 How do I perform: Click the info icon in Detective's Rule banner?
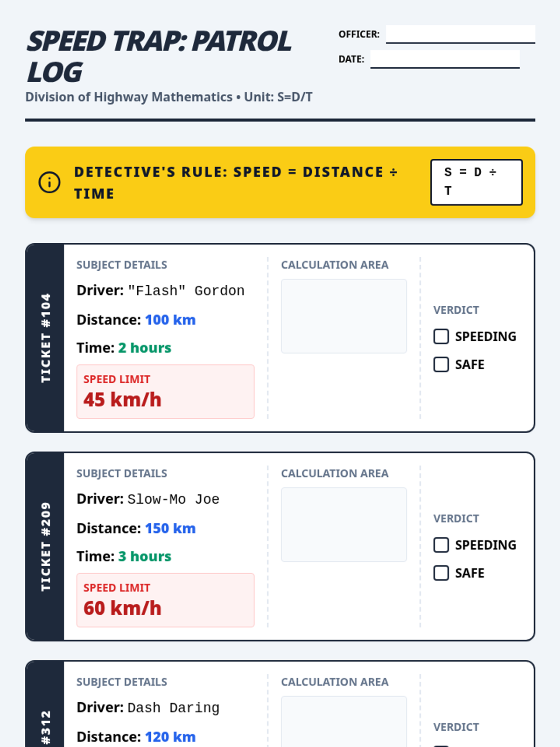(x=49, y=182)
